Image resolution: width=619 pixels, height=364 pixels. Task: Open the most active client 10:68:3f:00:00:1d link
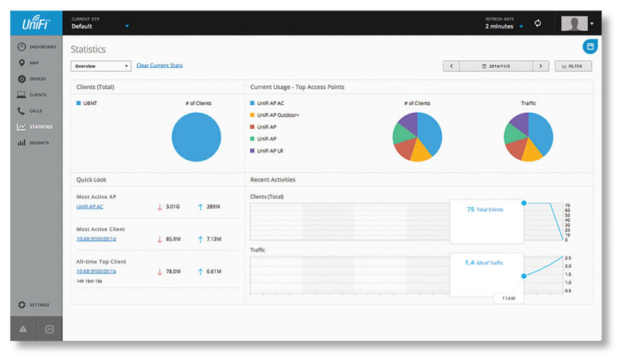(x=96, y=239)
